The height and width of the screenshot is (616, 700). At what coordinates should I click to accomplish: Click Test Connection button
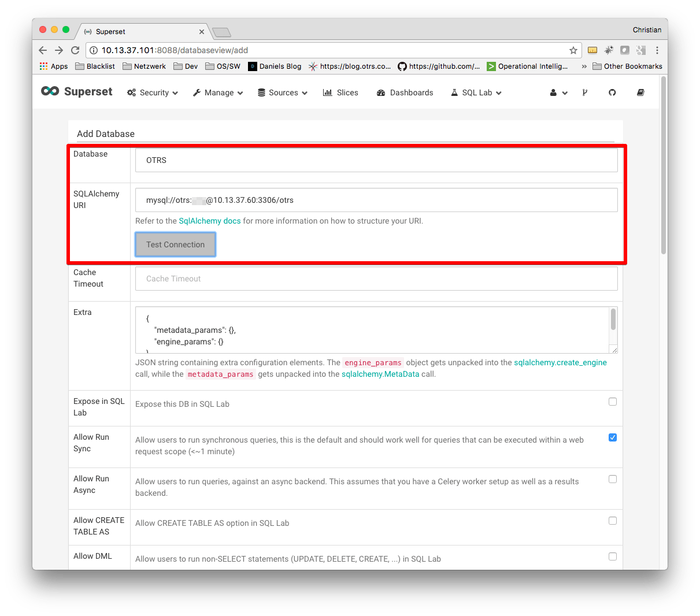pos(176,244)
